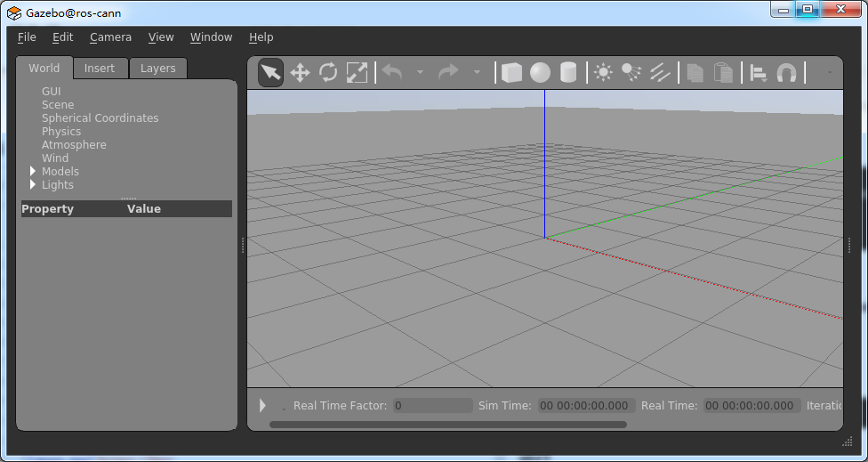Click the Sim Time value field
The height and width of the screenshot is (462, 868).
587,406
